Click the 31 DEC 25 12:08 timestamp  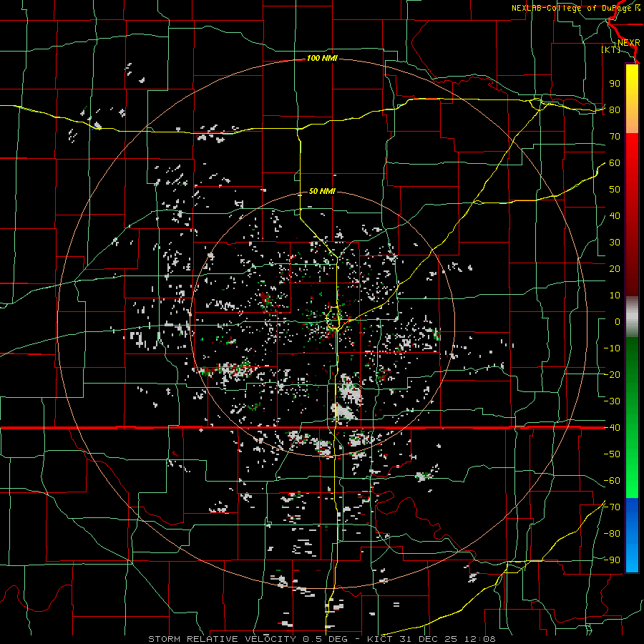click(x=447, y=639)
